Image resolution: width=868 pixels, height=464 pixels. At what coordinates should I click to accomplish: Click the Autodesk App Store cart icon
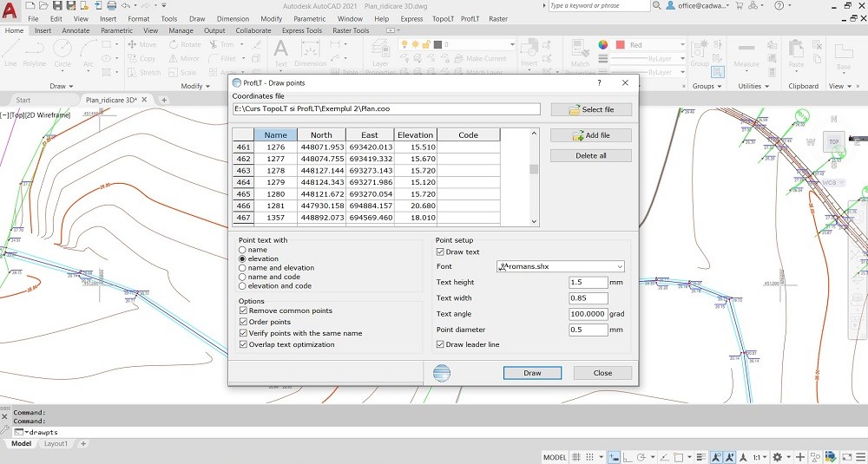[x=741, y=5]
